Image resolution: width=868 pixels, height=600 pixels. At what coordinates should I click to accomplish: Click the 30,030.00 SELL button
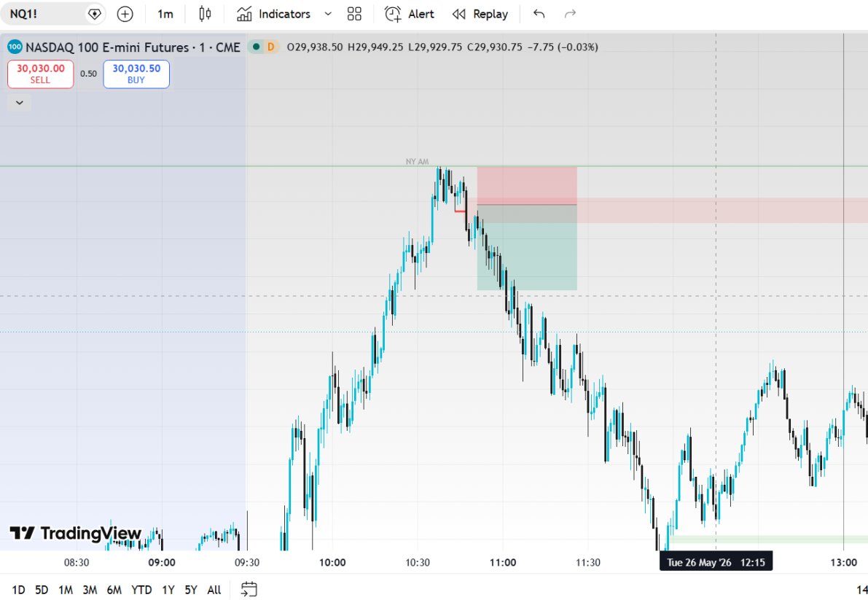click(40, 74)
